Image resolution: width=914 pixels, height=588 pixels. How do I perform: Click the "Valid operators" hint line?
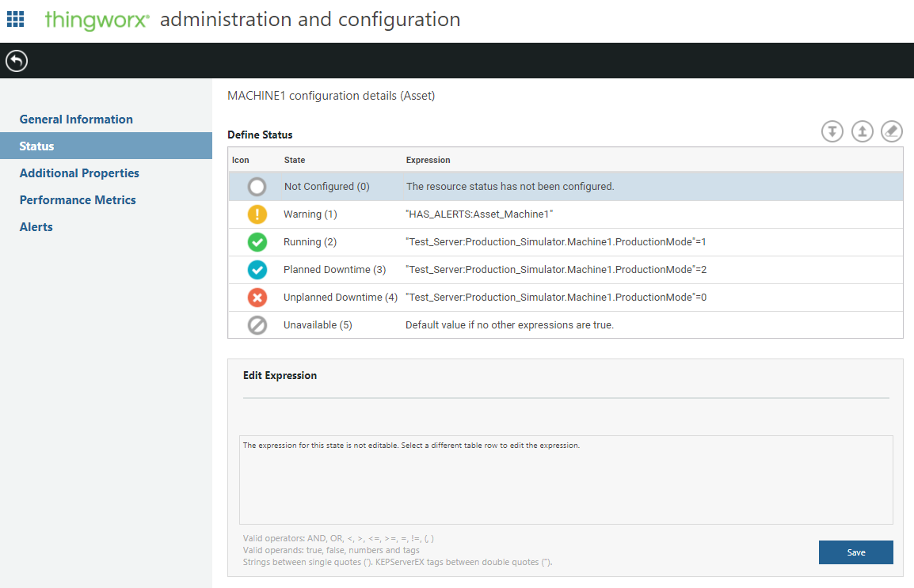click(x=339, y=538)
